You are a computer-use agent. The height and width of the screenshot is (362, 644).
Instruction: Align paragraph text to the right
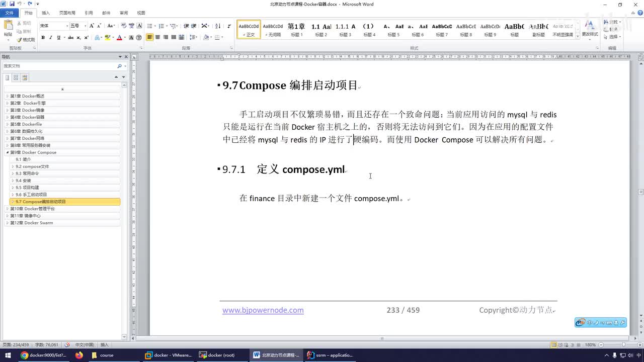166,37
